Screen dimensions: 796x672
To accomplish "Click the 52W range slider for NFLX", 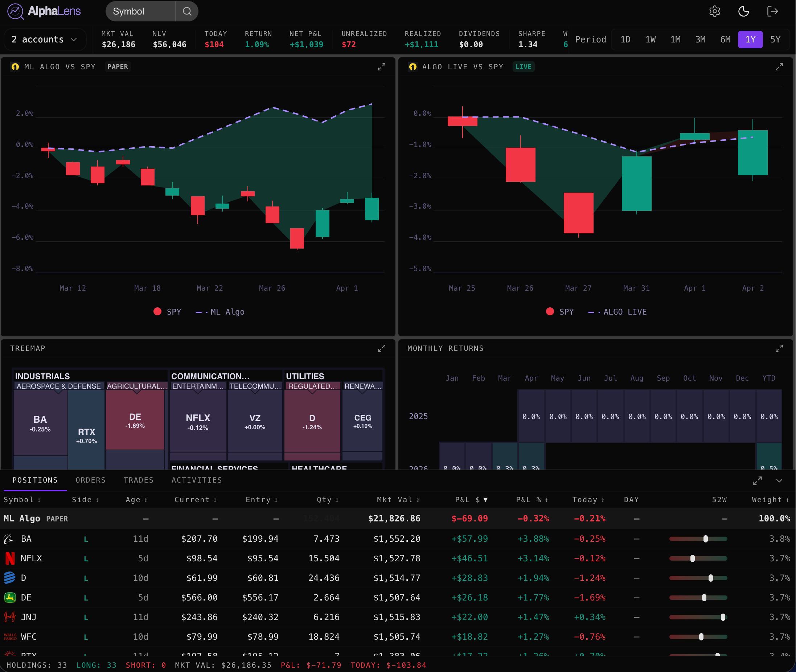I will click(698, 558).
